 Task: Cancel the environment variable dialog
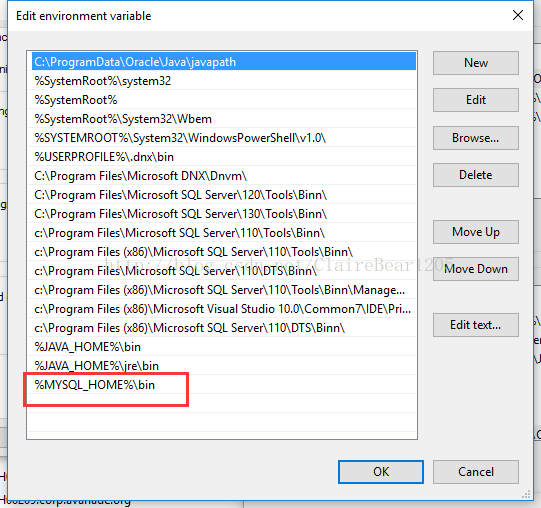tap(475, 472)
